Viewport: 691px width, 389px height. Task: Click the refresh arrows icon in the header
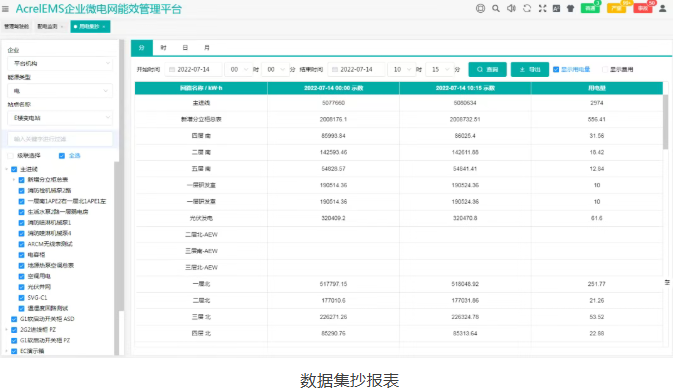[527, 8]
